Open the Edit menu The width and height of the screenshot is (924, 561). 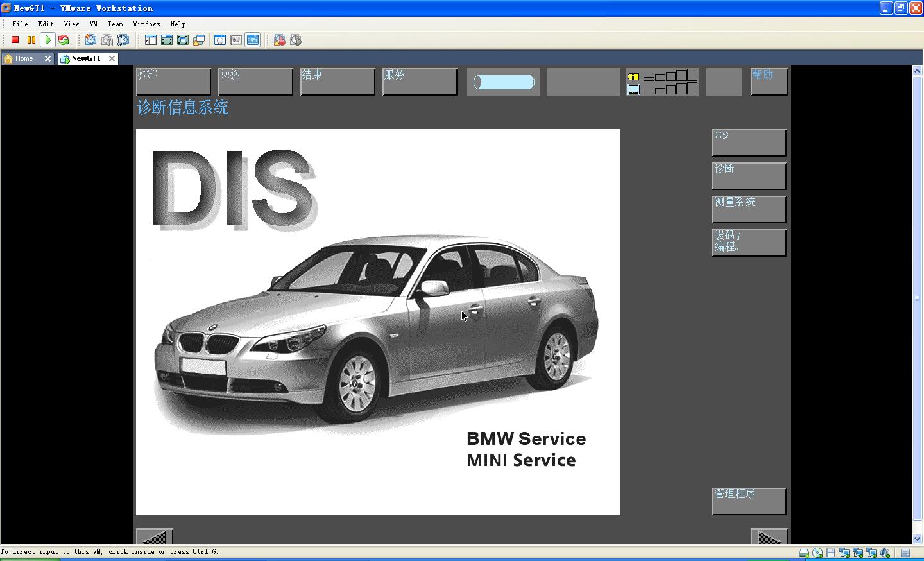pyautogui.click(x=46, y=24)
